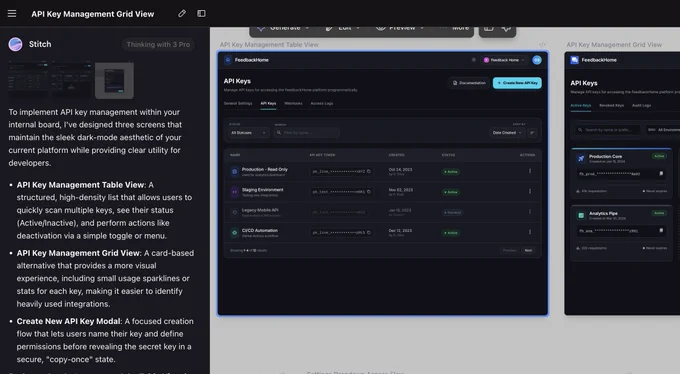Click the CI/CD Automation key icon

(235, 233)
